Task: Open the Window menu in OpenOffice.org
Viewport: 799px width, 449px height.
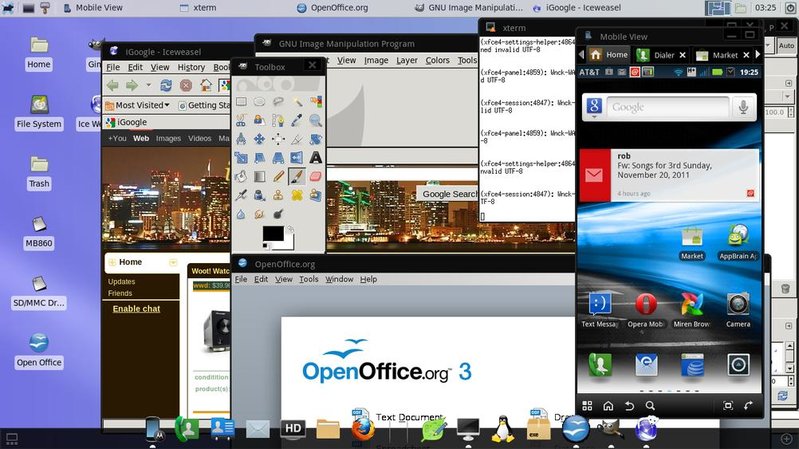Action: pyautogui.click(x=339, y=279)
